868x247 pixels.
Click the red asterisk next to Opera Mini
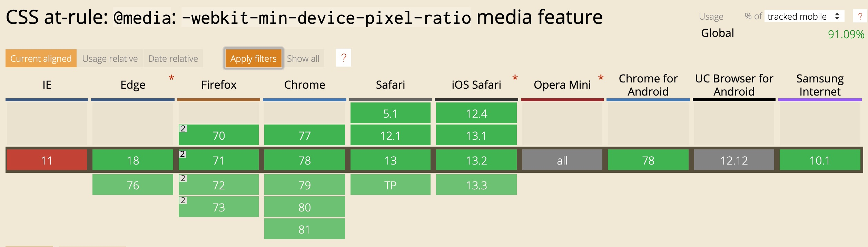(601, 78)
